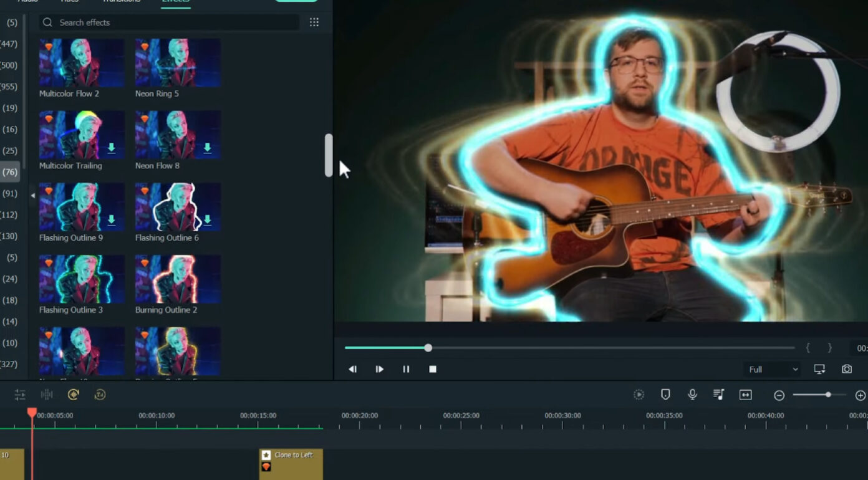This screenshot has width=868, height=480.
Task: Pause playback in the preview window
Action: (406, 369)
